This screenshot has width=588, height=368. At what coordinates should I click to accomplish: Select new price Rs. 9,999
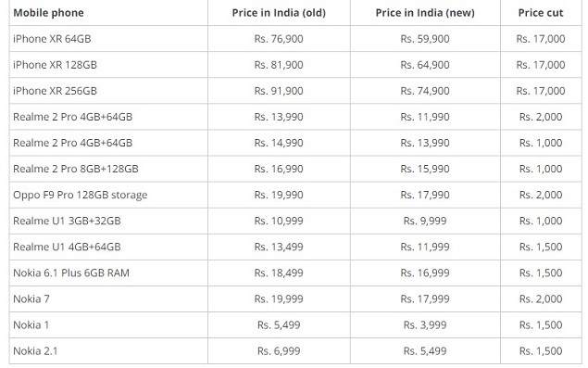coord(425,221)
